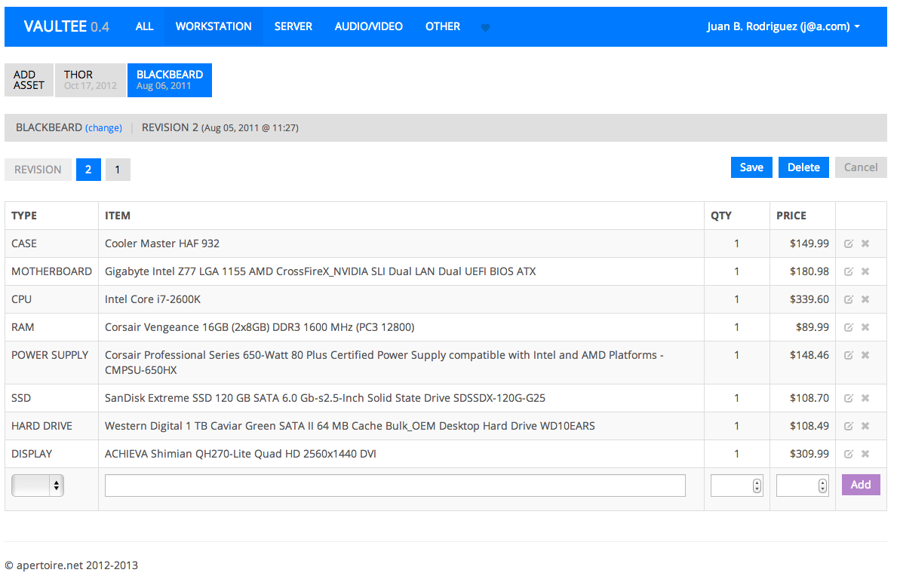Open the WORKSTATION category
Viewport: 897px width, 588px height.
point(213,26)
